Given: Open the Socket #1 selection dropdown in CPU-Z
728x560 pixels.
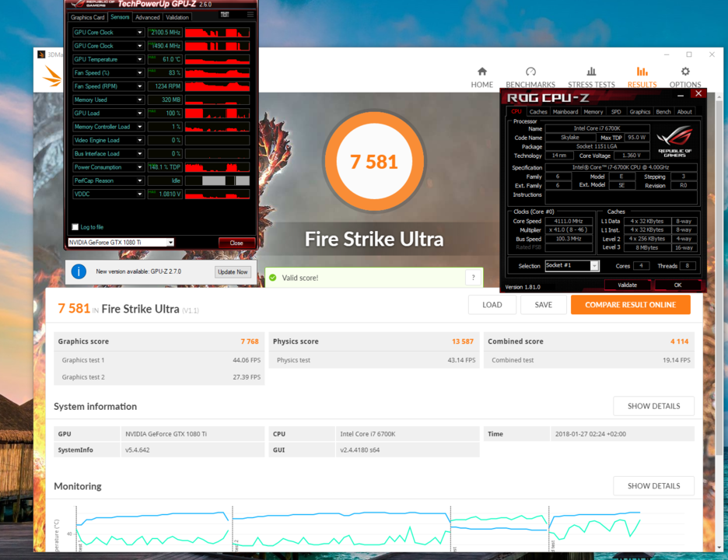Looking at the screenshot, I should click(572, 265).
